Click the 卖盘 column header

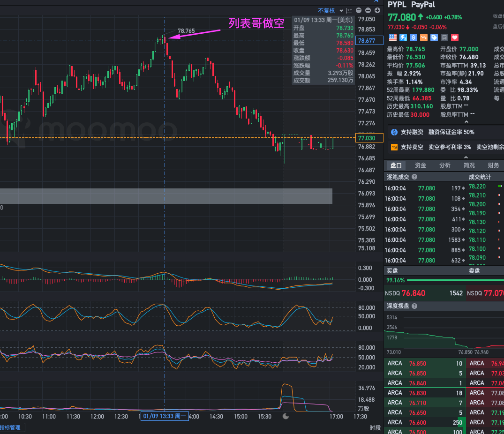[x=474, y=271]
